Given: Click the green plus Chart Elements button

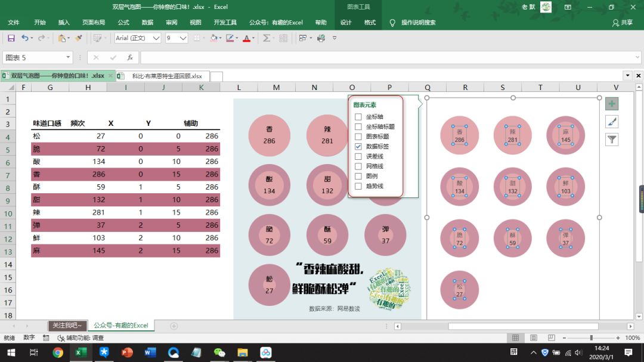Looking at the screenshot, I should (612, 104).
